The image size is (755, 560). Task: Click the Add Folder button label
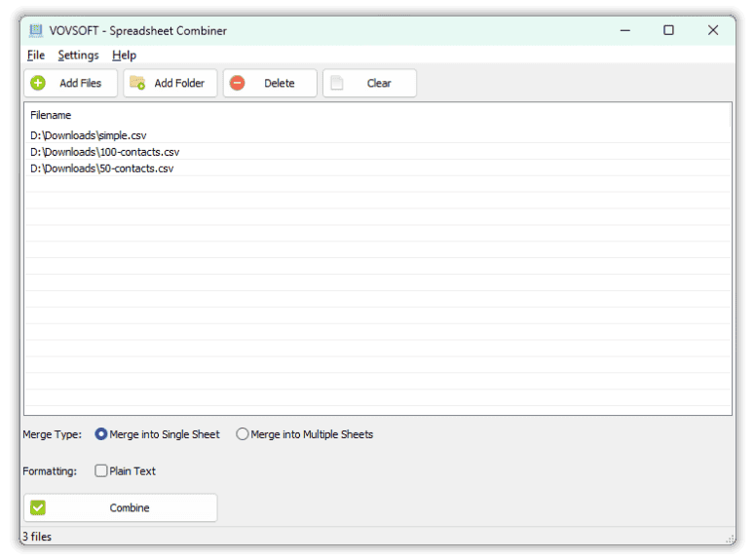[179, 83]
